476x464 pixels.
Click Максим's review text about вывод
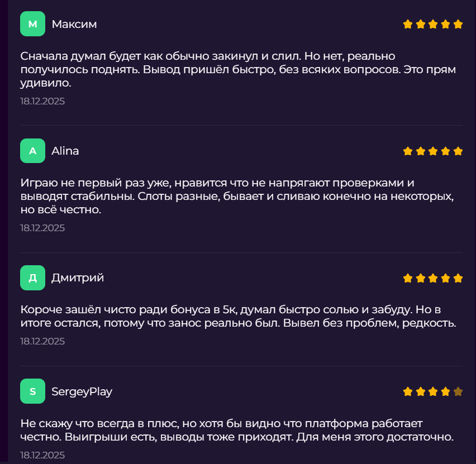(239, 69)
